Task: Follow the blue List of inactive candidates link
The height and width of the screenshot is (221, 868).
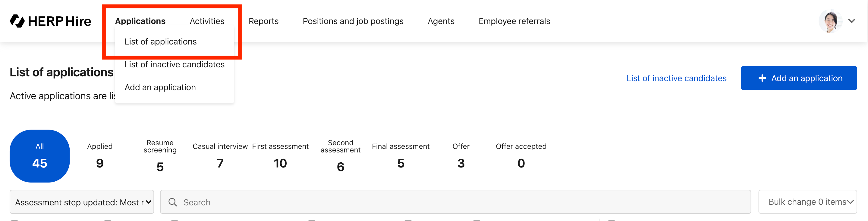Action: click(x=676, y=78)
